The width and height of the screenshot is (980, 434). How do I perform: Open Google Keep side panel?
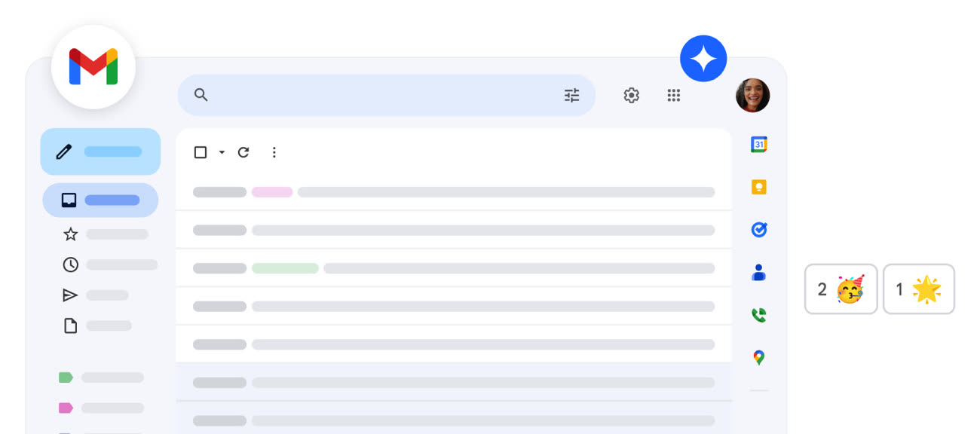(759, 187)
